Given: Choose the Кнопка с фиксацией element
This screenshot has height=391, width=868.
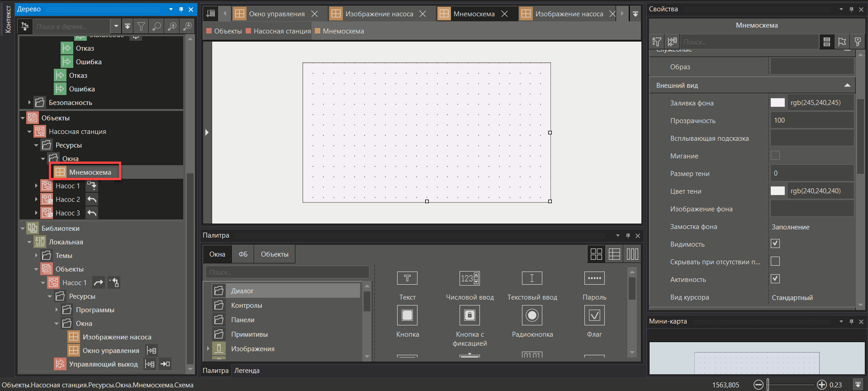Looking at the screenshot, I should coord(470,315).
